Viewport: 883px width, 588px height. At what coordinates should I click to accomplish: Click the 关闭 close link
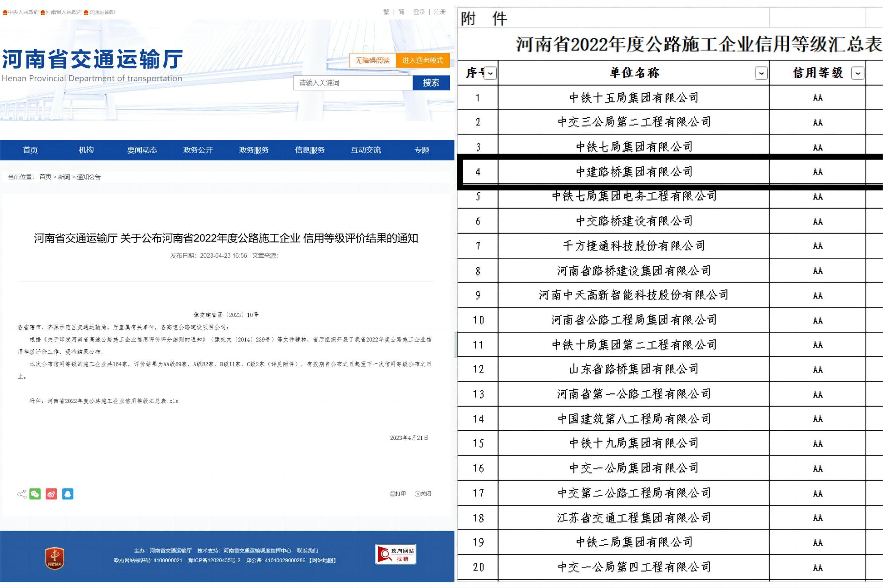pos(423,494)
